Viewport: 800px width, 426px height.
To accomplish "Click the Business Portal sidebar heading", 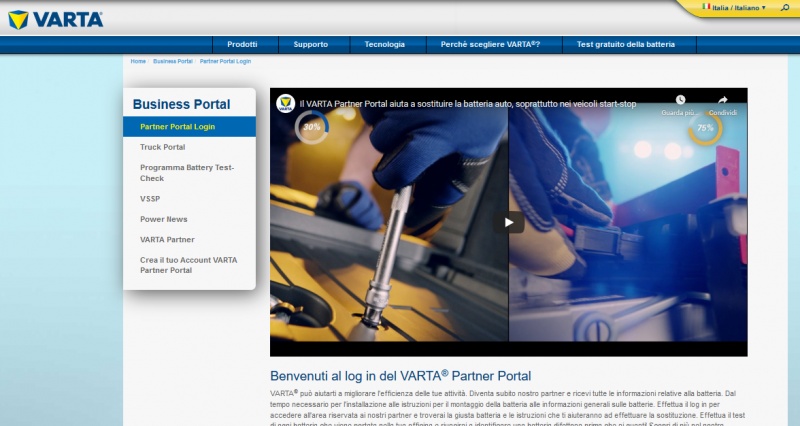I will click(182, 104).
